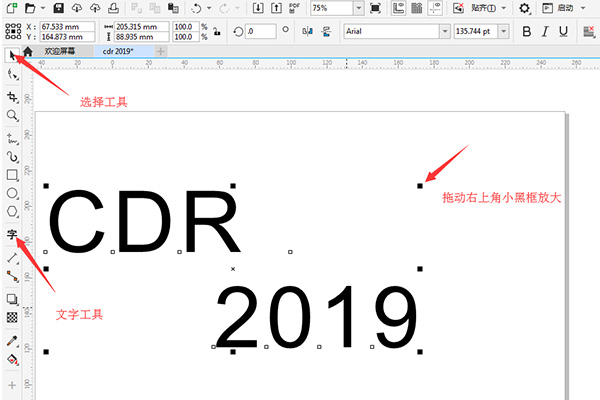Viewport: 600px width, 400px height.
Task: Toggle Underline formatting
Action: tap(563, 31)
